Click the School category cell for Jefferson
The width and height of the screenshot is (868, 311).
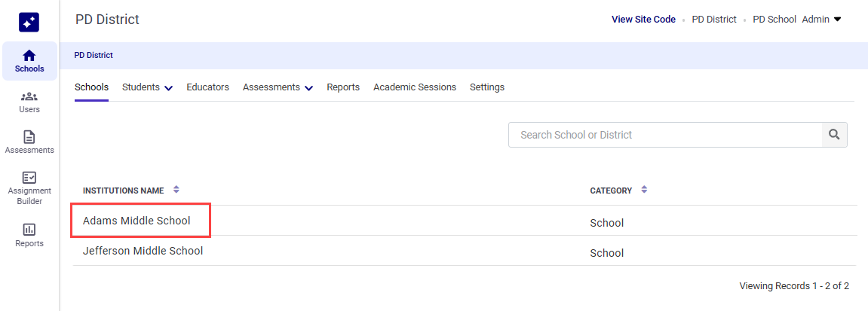pyautogui.click(x=607, y=253)
